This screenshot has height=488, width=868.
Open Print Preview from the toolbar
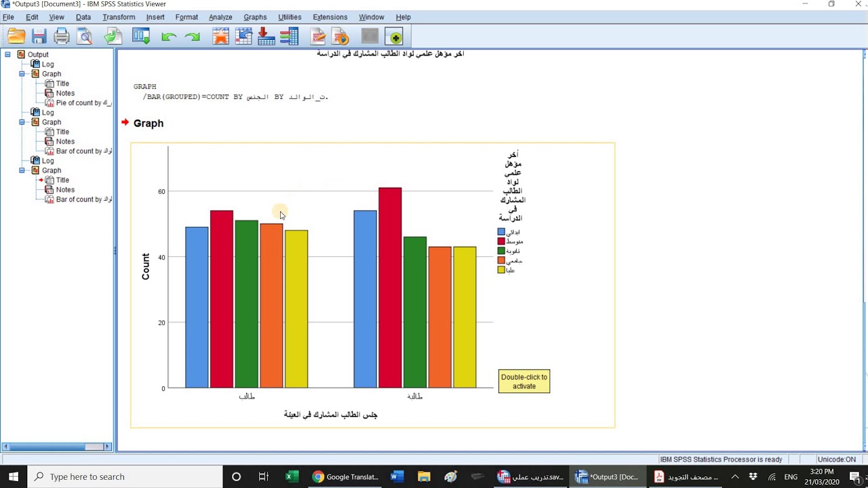coord(85,37)
